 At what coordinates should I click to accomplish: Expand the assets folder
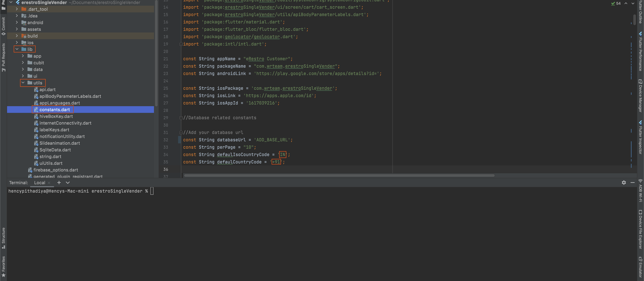point(17,29)
